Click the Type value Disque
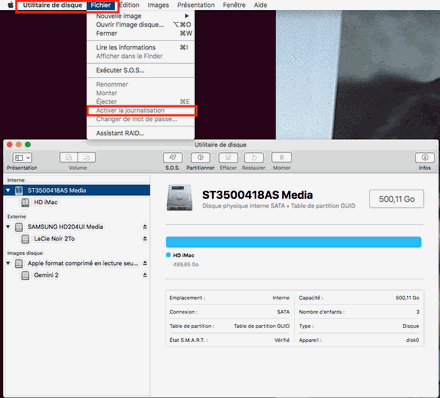The width and height of the screenshot is (440, 398). click(411, 326)
